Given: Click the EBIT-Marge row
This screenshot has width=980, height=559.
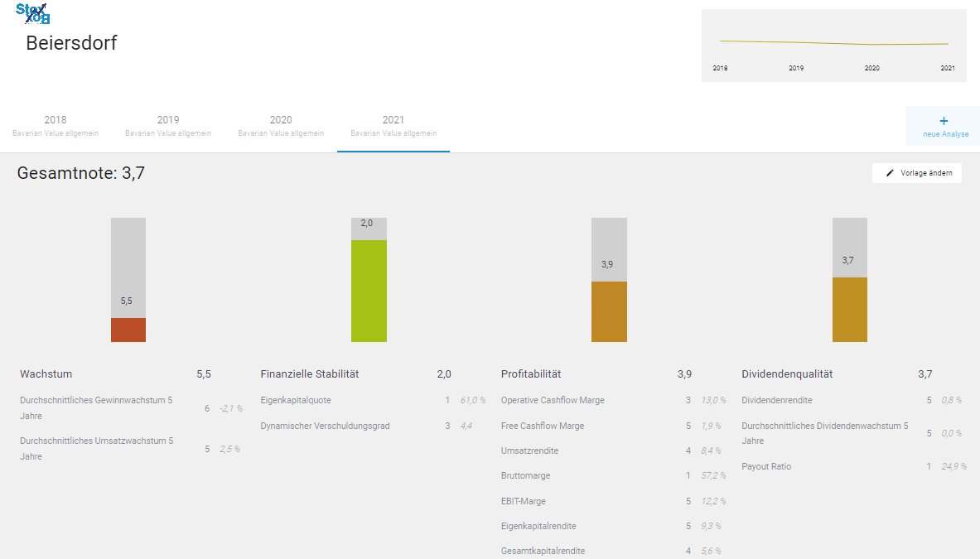Looking at the screenshot, I should pos(613,502).
